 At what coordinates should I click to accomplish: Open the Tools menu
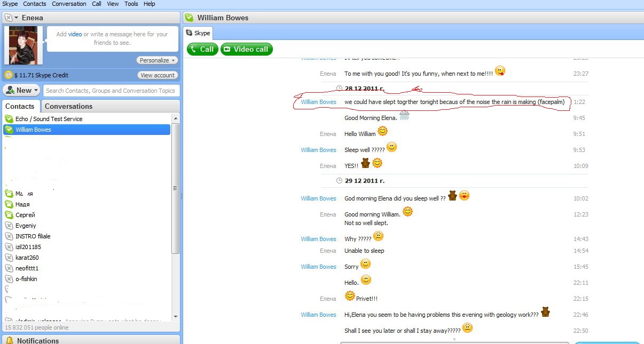click(x=131, y=4)
